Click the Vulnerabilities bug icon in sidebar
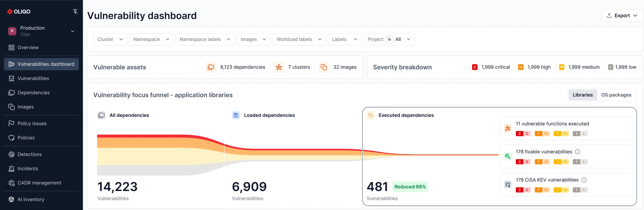This screenshot has height=210, width=644. pos(12,78)
